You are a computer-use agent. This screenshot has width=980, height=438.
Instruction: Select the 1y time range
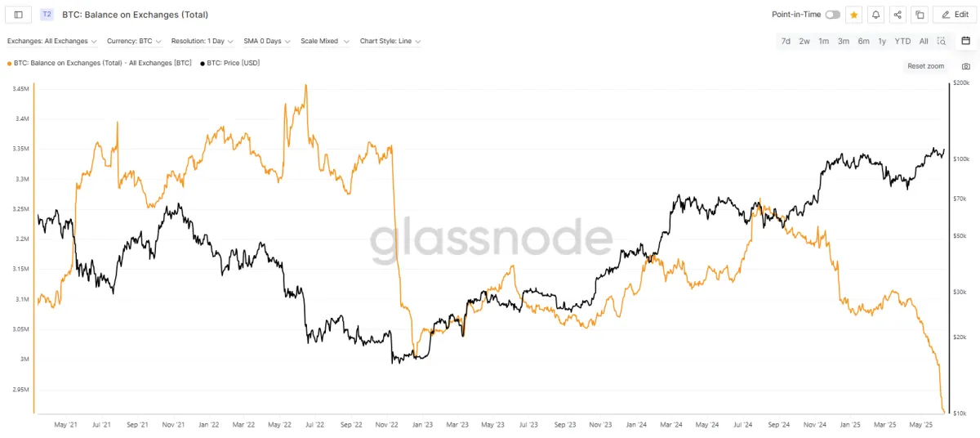pos(882,41)
